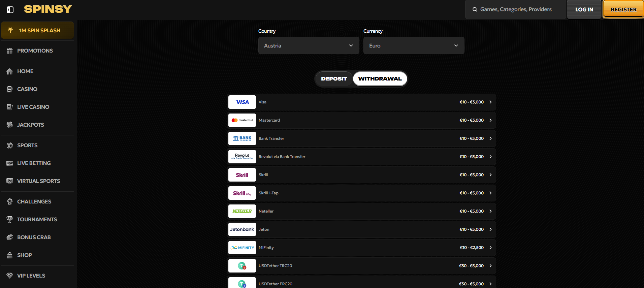Click the gift icon next to Promotions
This screenshot has height=288, width=644.
click(10, 51)
